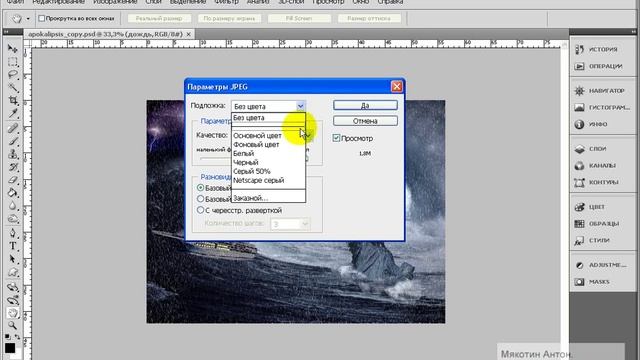Select the Brush tool
Image resolution: width=640 pixels, height=360 pixels.
coord(13,141)
